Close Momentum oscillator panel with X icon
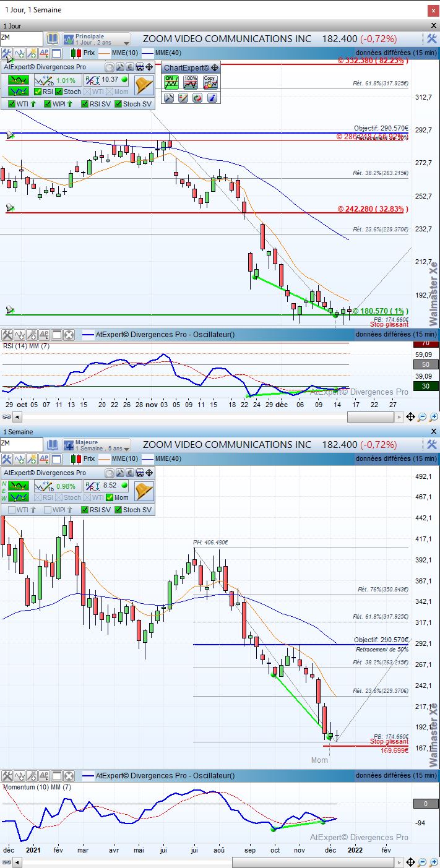Image resolution: width=440 pixels, height=868 pixels. (69, 775)
